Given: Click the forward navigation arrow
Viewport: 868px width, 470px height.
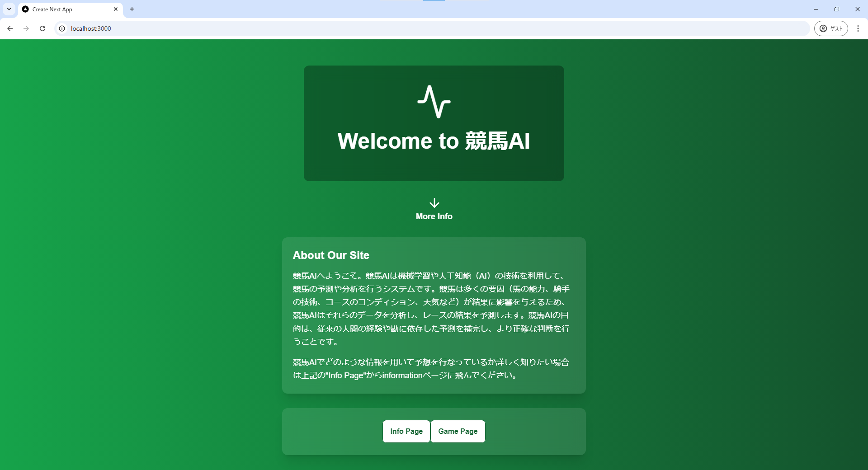Looking at the screenshot, I should click(x=26, y=28).
